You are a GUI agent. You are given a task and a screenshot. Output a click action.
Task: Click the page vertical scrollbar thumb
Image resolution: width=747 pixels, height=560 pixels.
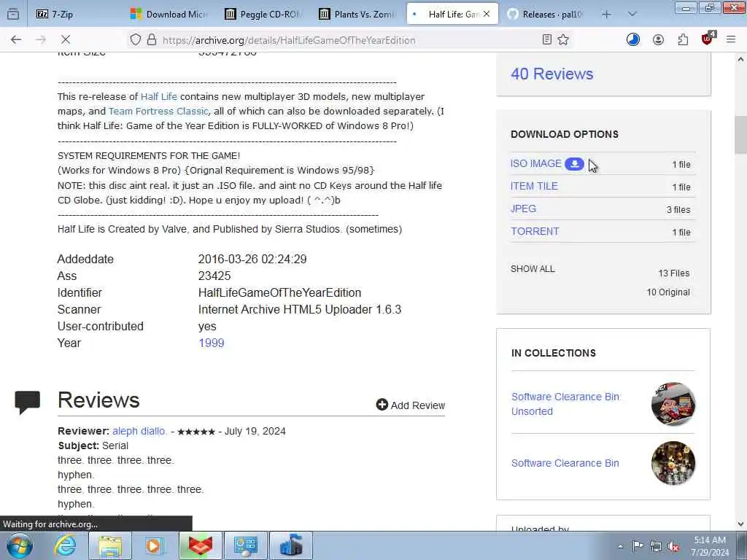tap(740, 134)
